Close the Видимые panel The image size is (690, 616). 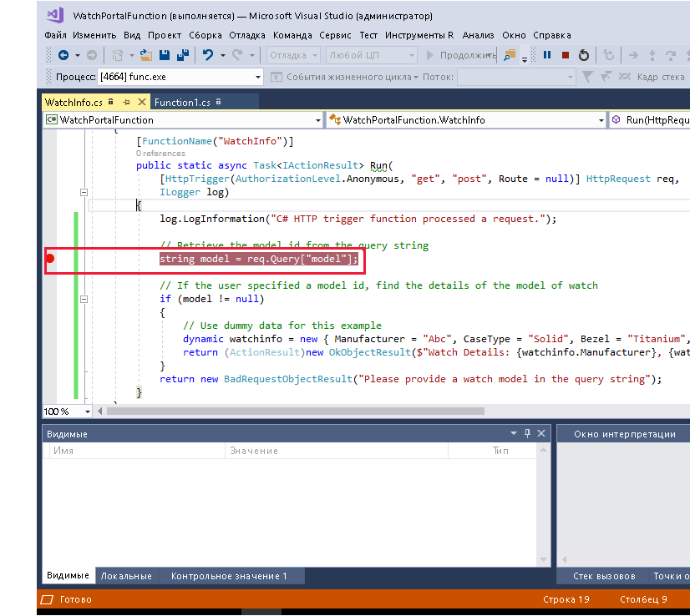541,433
